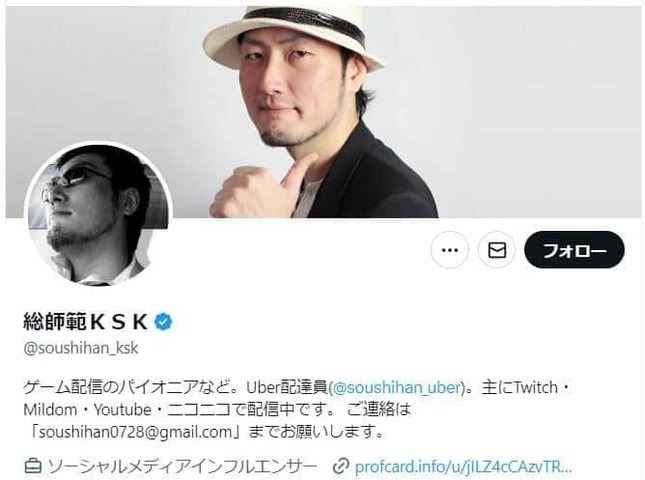Open the @soushihan_uber mention link
Screen dimensions: 645x480
pos(397,387)
